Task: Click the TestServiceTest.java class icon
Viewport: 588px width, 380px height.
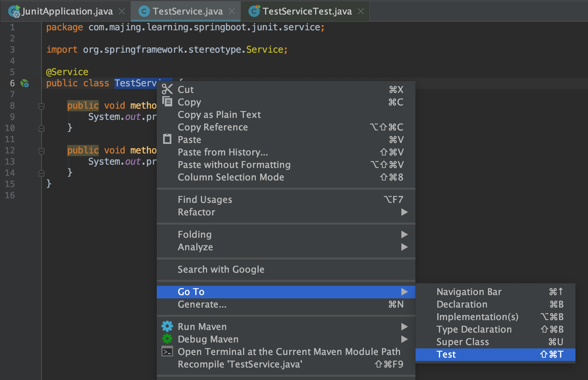Action: (254, 11)
